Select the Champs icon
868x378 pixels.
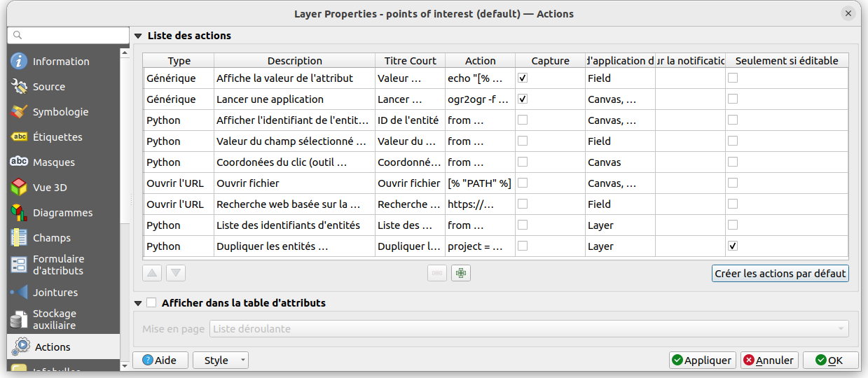[19, 237]
